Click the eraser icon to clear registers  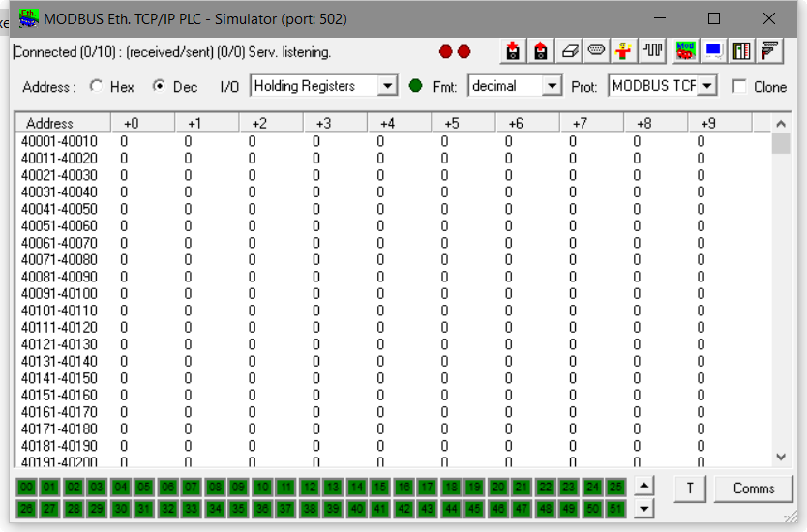coord(569,51)
